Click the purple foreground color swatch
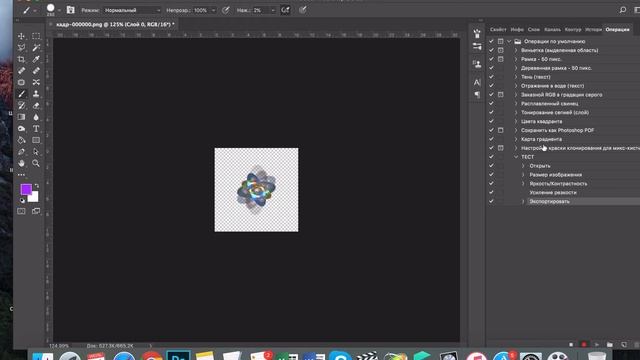Image resolution: width=640 pixels, height=360 pixels. (x=26, y=189)
